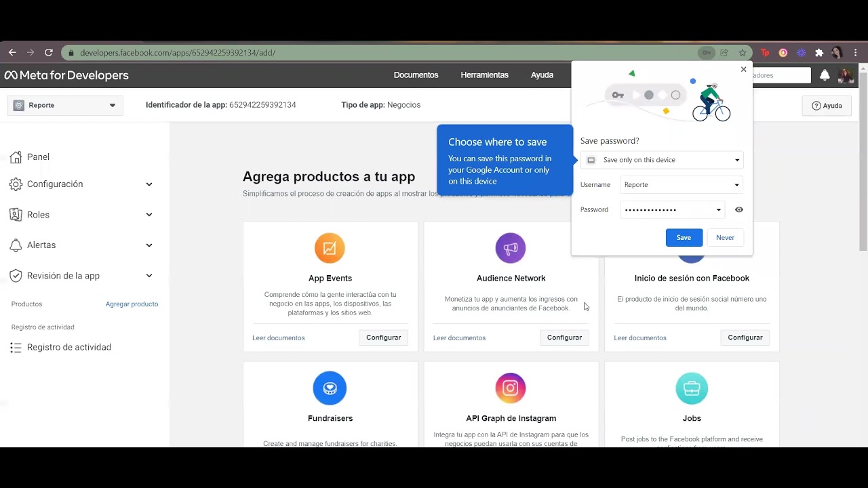Click the Meta for Developers logo
Viewport: 868px width, 488px height.
(66, 75)
